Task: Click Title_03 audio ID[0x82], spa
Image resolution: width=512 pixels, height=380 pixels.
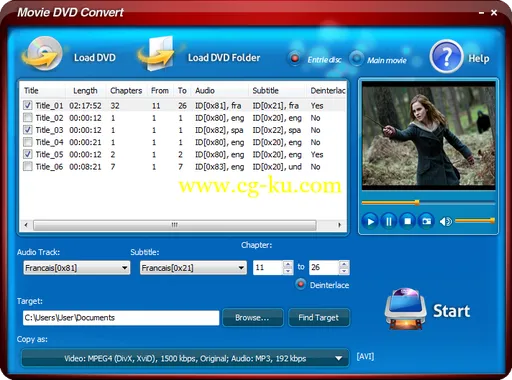Action: [x=219, y=130]
